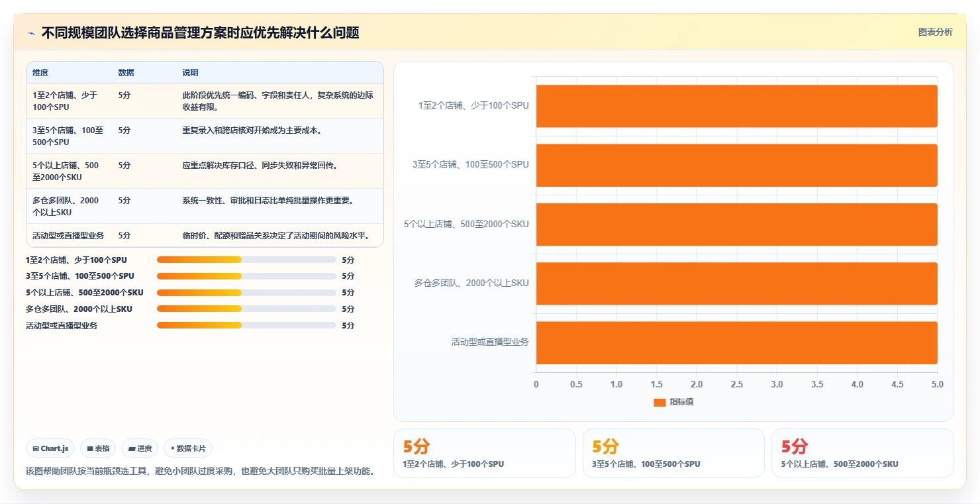Click the chart bar for 3至5个店铺、100至500个SPU

(736, 165)
